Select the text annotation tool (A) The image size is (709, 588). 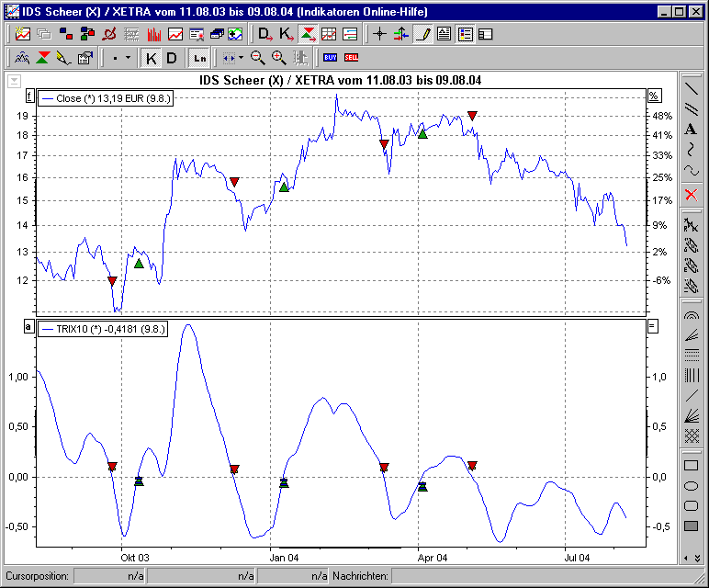[x=691, y=130]
